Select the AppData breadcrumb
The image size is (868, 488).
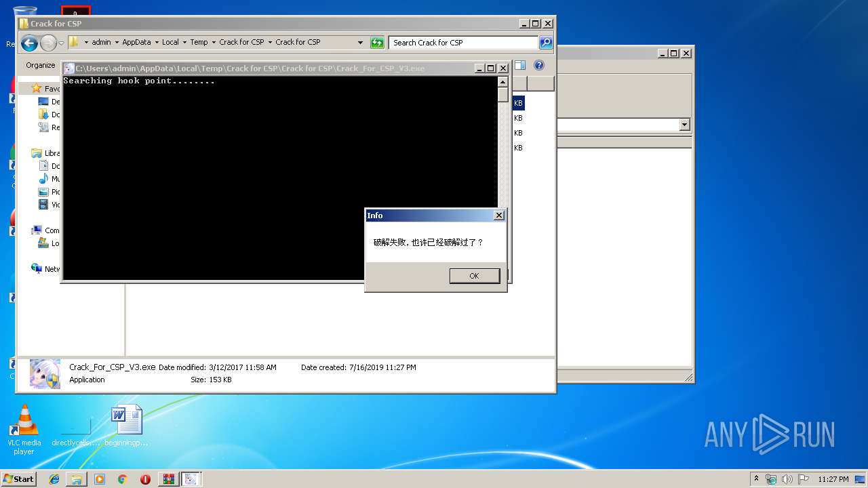click(x=136, y=42)
